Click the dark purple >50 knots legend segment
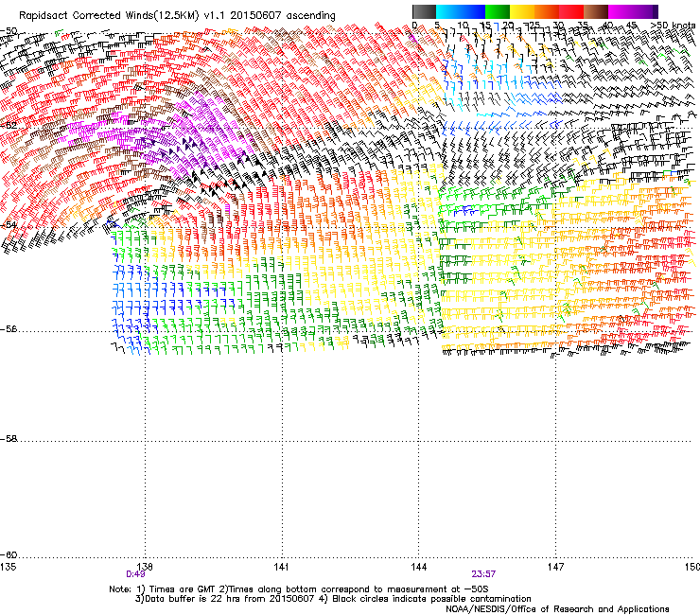The height and width of the screenshot is (615, 700). tap(655, 11)
